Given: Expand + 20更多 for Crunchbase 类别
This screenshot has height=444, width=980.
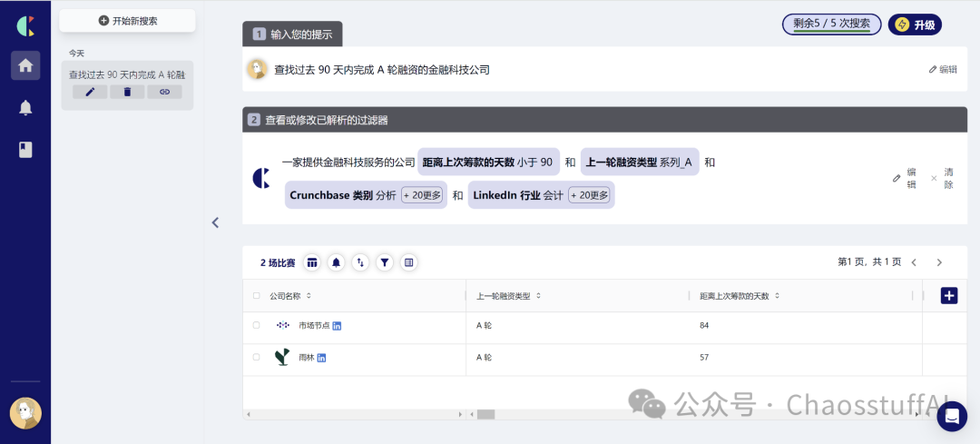Looking at the screenshot, I should (422, 195).
